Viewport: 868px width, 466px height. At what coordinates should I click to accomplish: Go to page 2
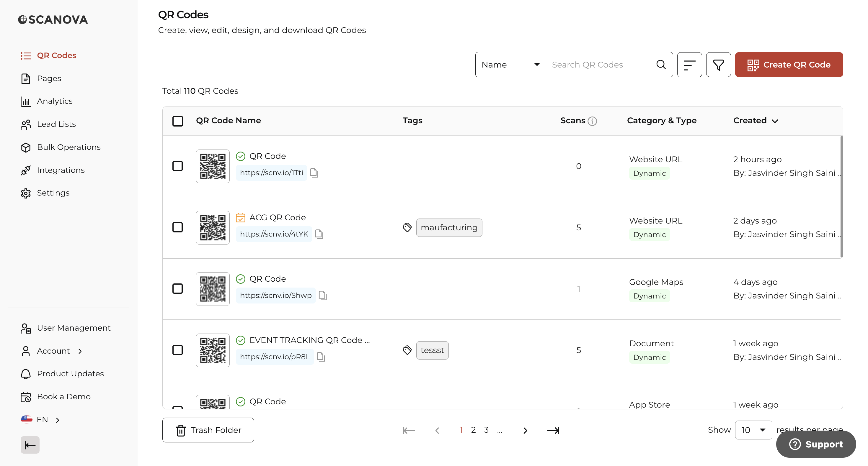pyautogui.click(x=474, y=430)
